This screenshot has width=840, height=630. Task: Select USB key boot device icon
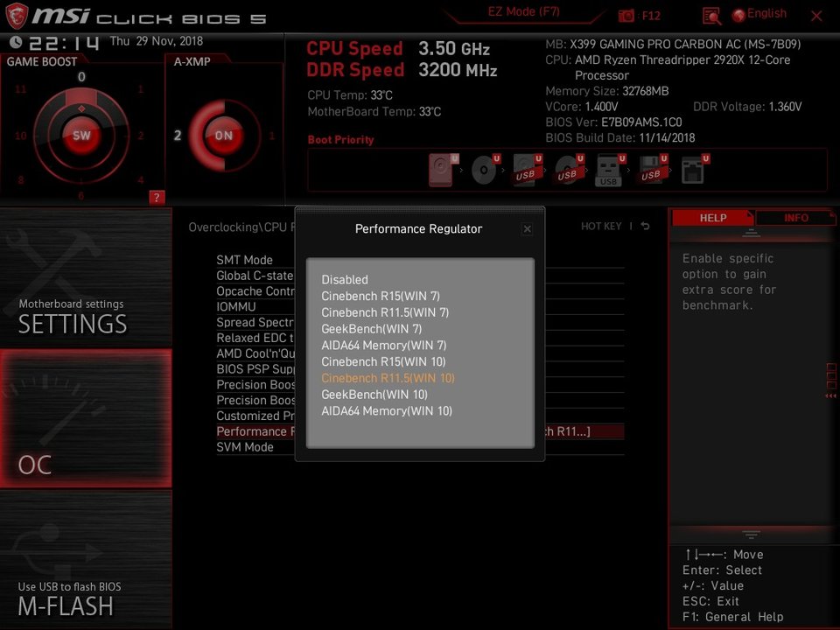pyautogui.click(x=610, y=170)
